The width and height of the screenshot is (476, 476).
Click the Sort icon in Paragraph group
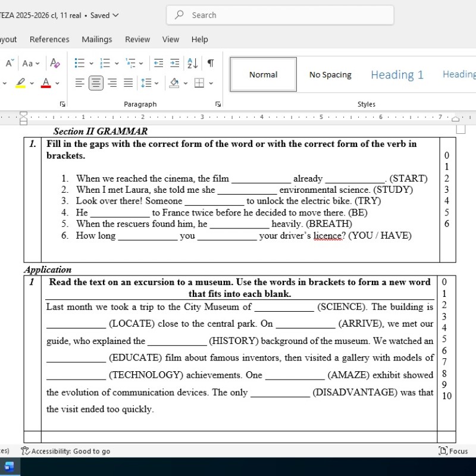(x=191, y=63)
